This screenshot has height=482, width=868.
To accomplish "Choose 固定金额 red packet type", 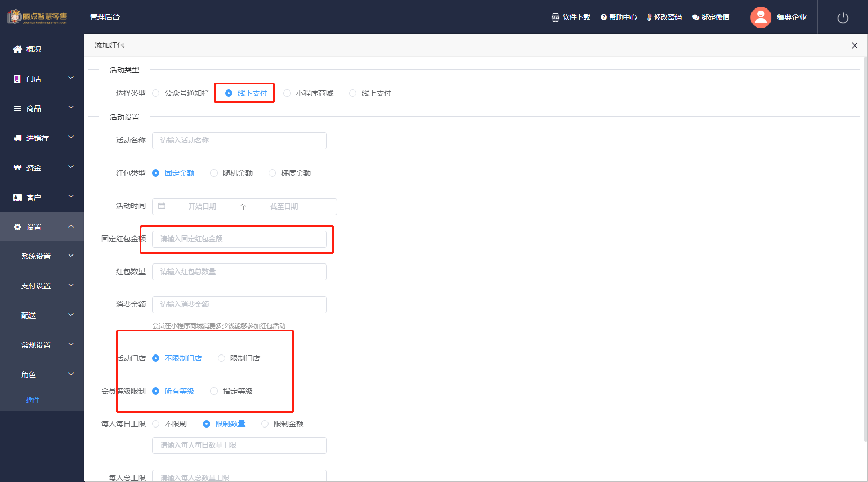I will 173,173.
